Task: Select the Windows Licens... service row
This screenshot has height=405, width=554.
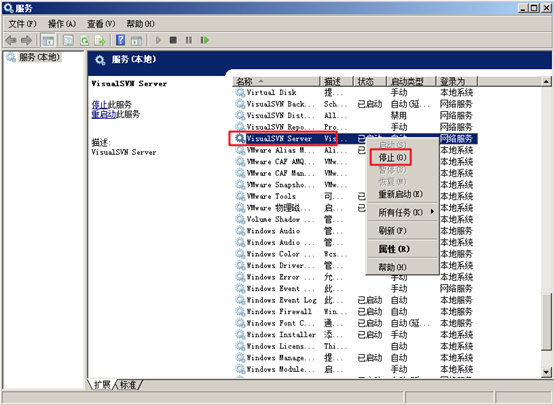Action: pyautogui.click(x=354, y=346)
